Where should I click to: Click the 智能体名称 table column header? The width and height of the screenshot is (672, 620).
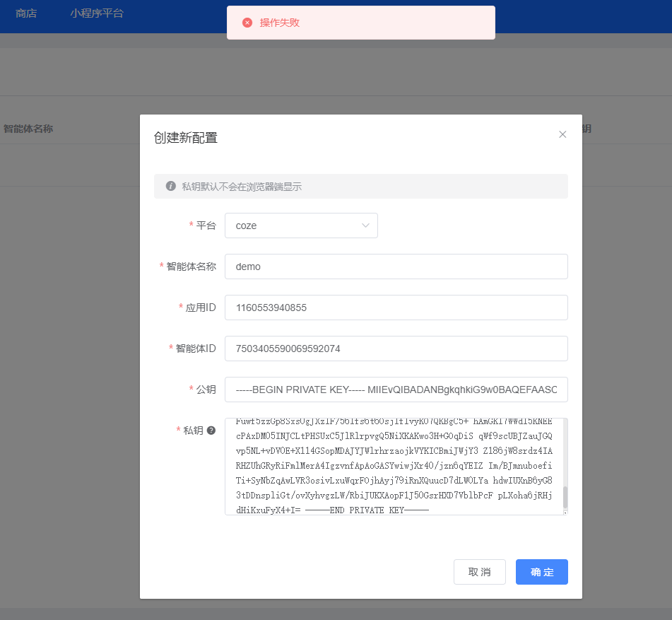pyautogui.click(x=28, y=129)
